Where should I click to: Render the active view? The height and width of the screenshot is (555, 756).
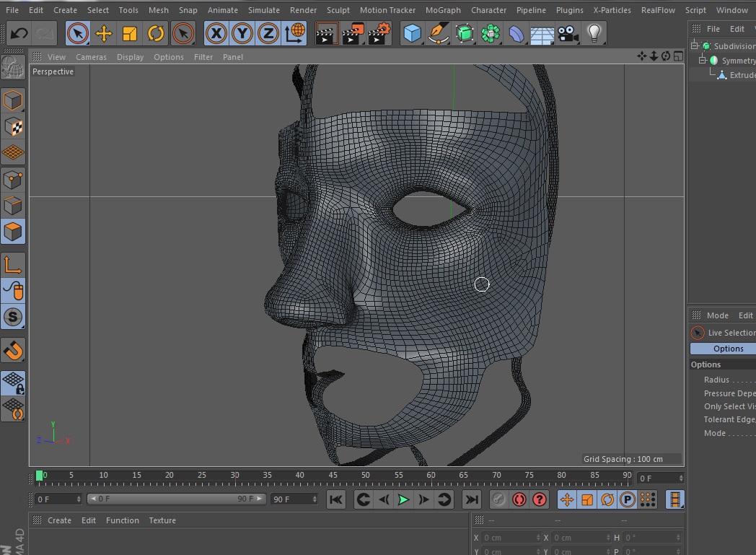(x=326, y=33)
